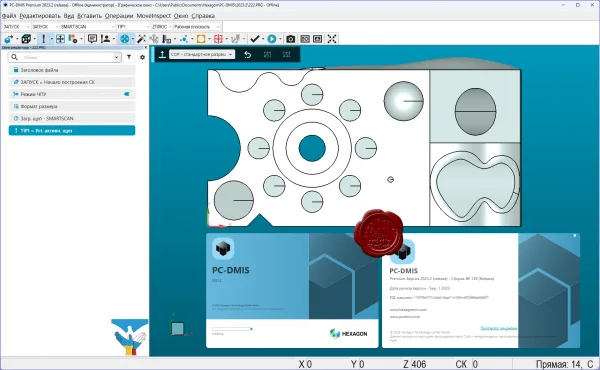
Task: Open the www.hexagonmi.com link
Action: (x=408, y=310)
